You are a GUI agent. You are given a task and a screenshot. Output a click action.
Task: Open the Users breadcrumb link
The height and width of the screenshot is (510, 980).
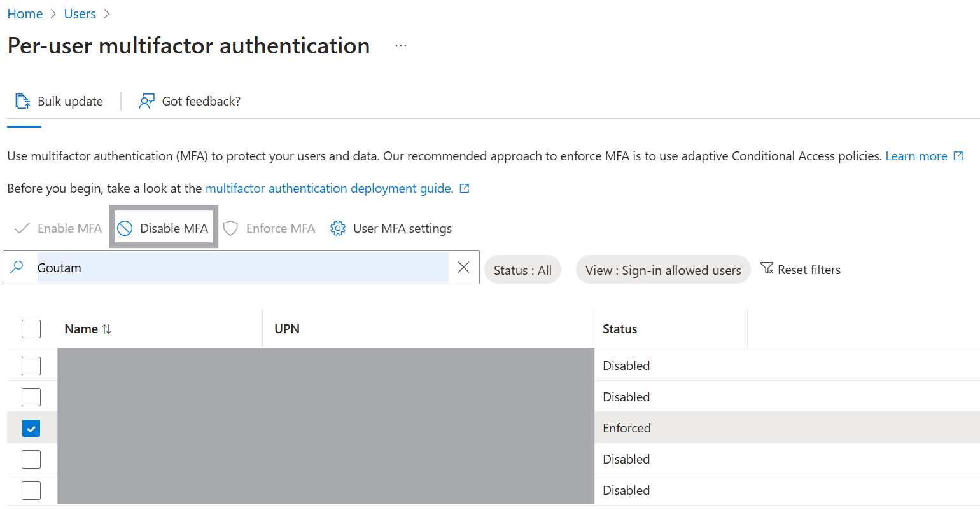point(80,14)
